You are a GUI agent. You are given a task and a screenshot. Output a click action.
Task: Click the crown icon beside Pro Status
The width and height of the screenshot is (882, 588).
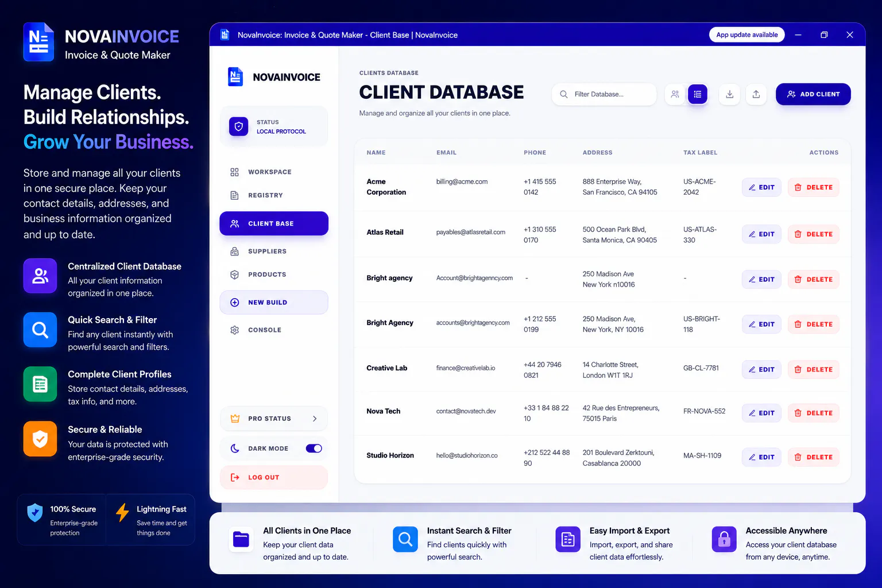235,419
